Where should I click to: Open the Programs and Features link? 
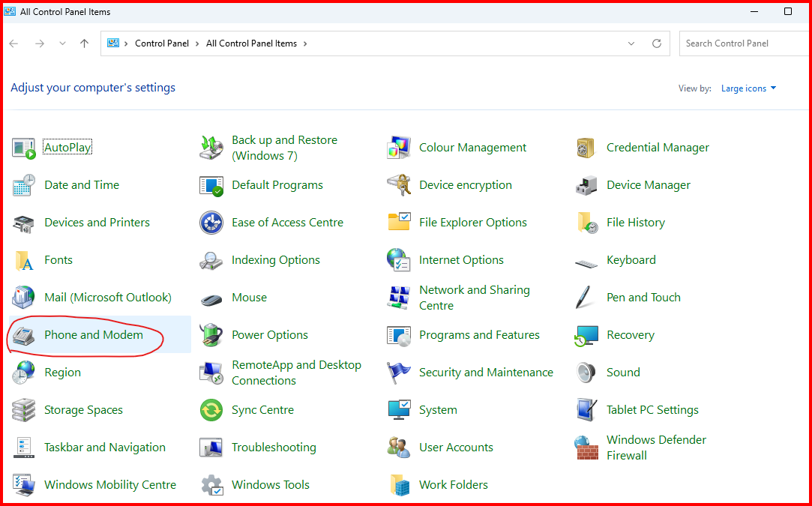point(479,335)
